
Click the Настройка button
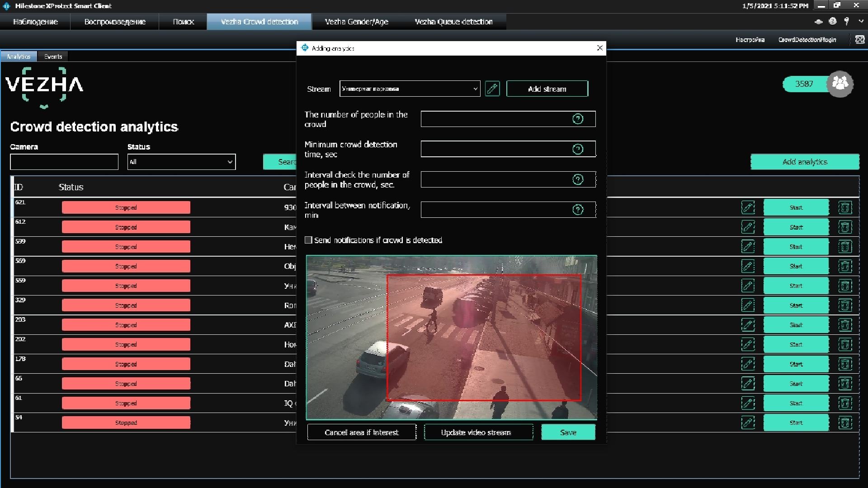[x=750, y=40]
